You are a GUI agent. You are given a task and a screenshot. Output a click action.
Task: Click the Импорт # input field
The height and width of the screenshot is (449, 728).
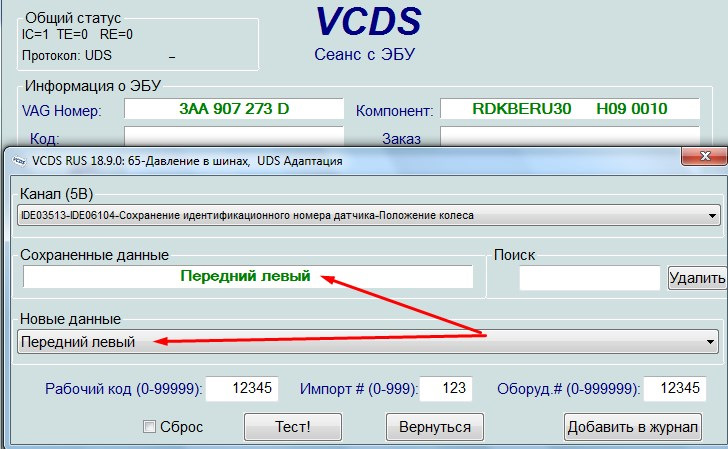pyautogui.click(x=446, y=388)
